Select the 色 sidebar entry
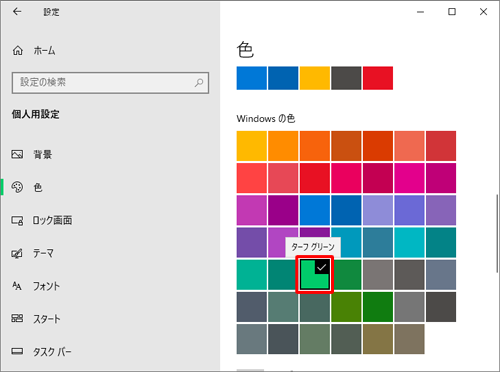Screen dimensions: 500x372 [110, 187]
